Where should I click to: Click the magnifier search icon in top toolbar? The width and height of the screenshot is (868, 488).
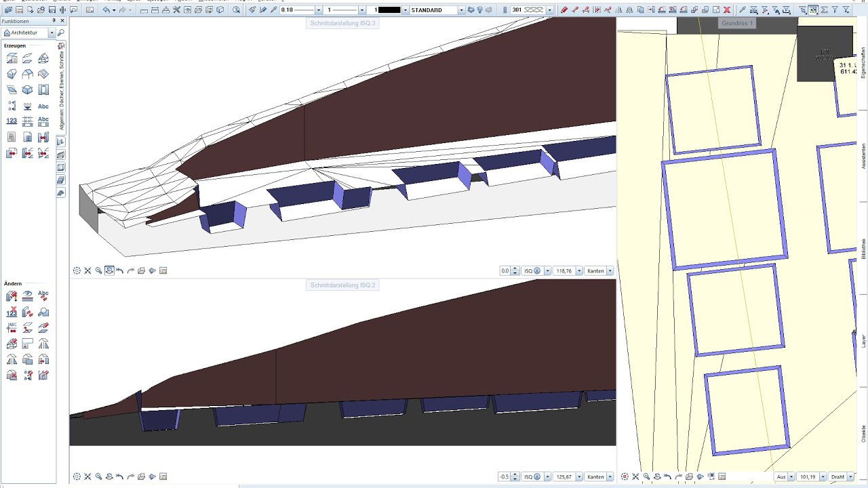[236, 10]
